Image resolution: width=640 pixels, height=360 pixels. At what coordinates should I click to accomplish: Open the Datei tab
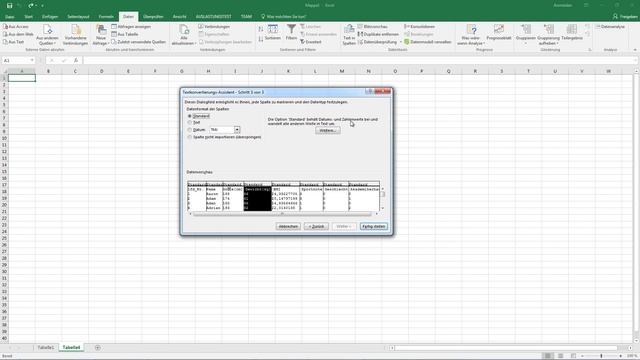[10, 17]
